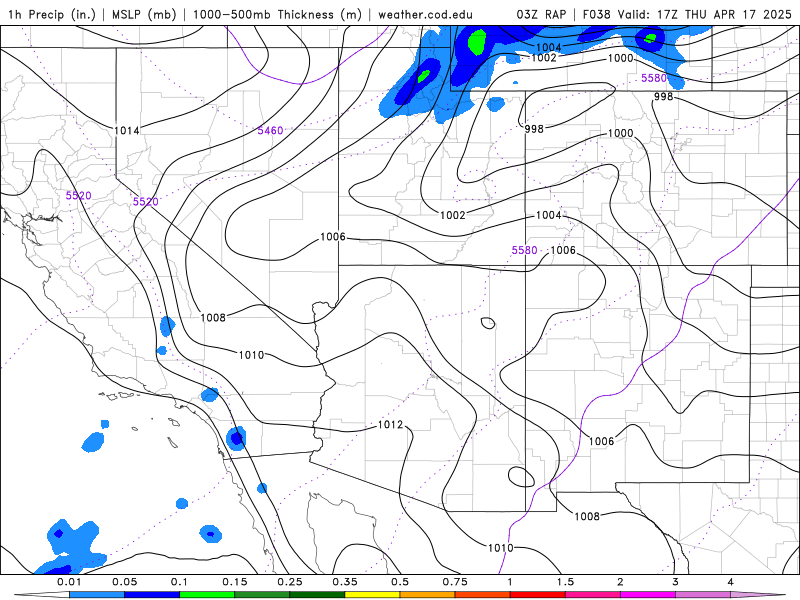Click the 1.5 legend tick label
The height and width of the screenshot is (600, 800).
tap(565, 582)
